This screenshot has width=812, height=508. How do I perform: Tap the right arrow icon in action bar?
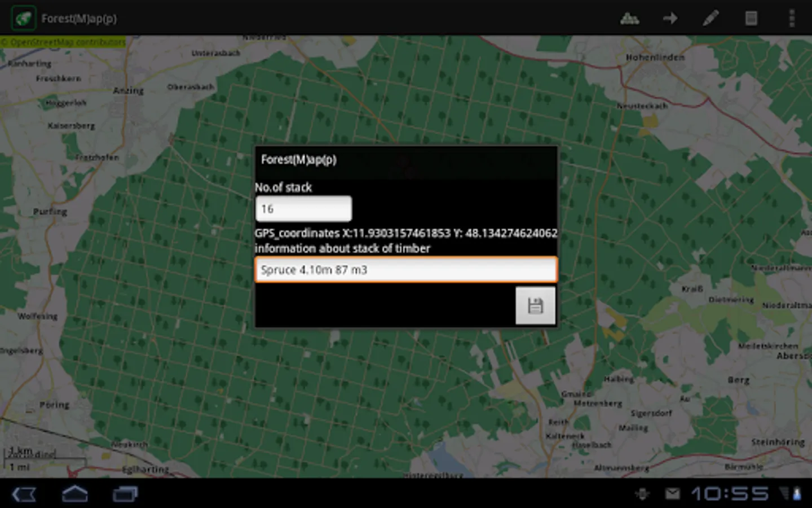pos(670,19)
